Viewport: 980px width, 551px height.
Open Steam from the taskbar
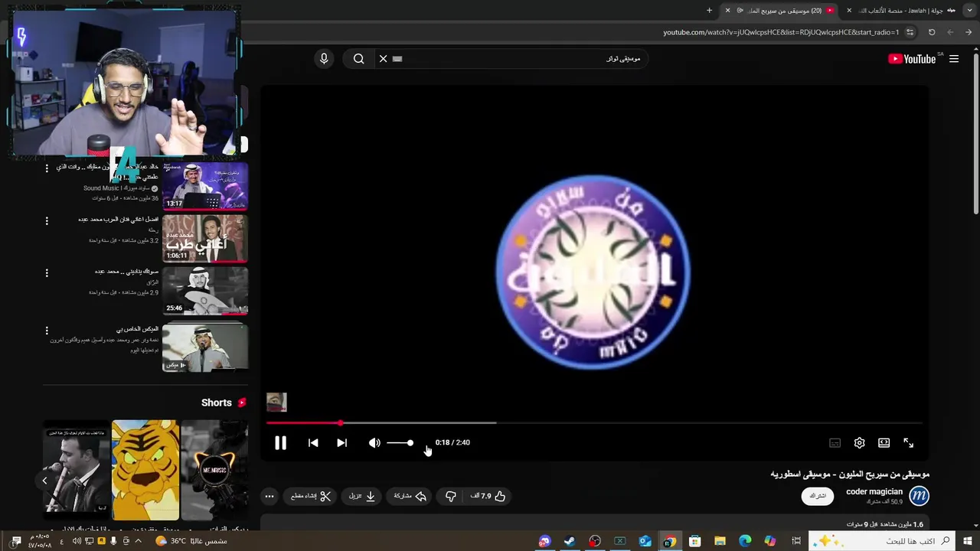570,541
